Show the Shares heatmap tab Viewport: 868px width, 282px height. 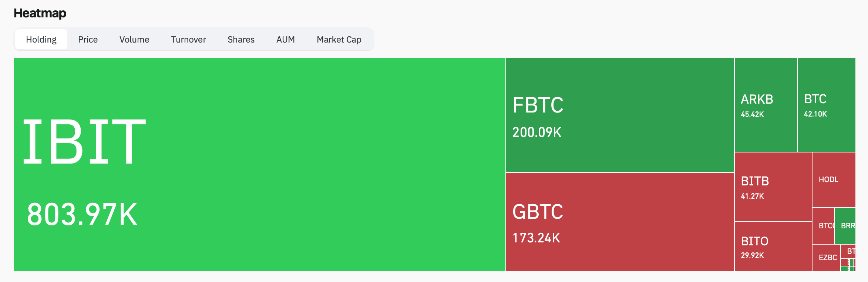(x=241, y=40)
